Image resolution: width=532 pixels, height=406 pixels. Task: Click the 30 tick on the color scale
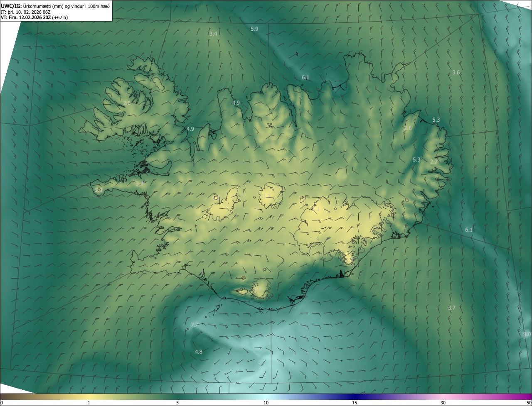pos(443,403)
